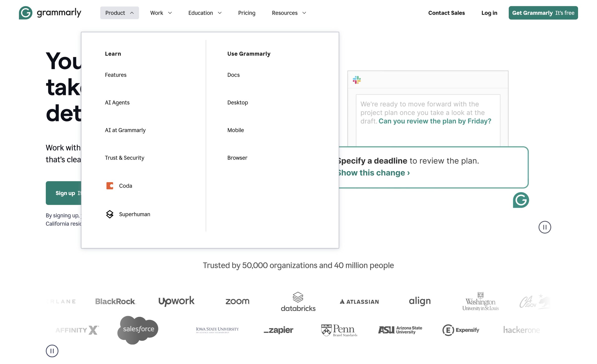Expand the Resources dropdown menu
The image size is (597, 364).
tap(289, 13)
